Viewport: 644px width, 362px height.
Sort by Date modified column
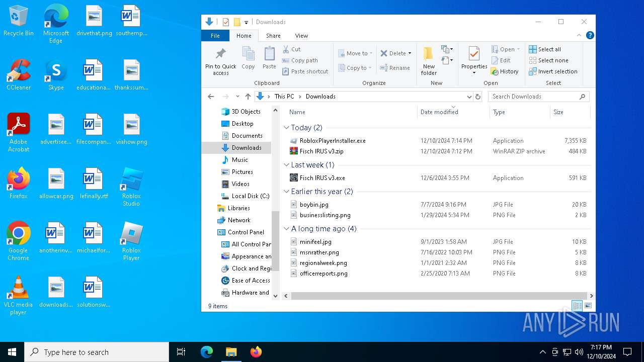click(453, 112)
